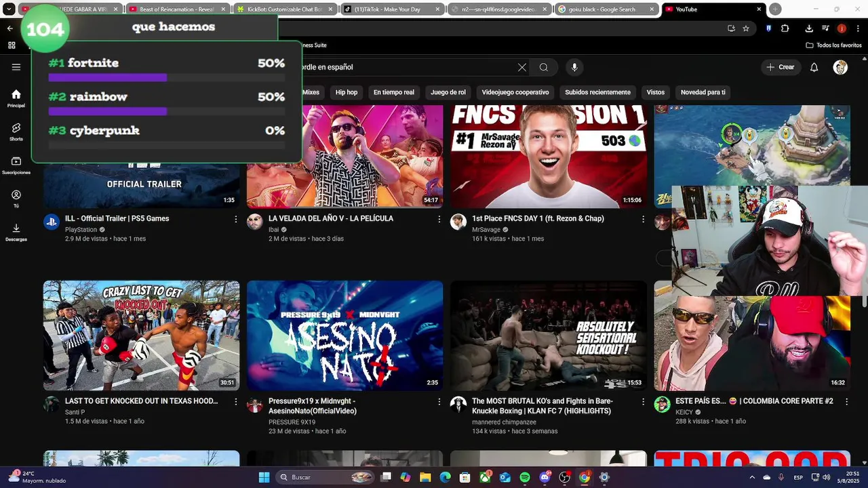Switch to TikTok Make Your Day tab

392,9
